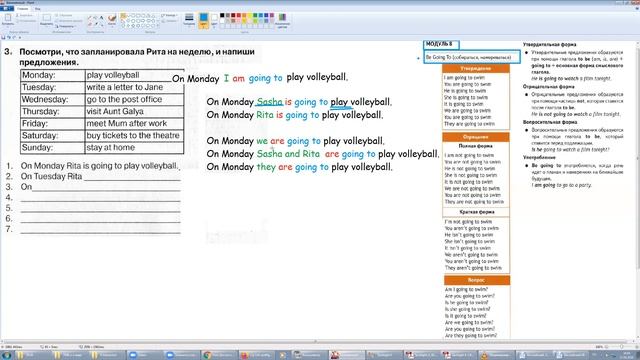Click the orange "Вопрос" header

476,280
